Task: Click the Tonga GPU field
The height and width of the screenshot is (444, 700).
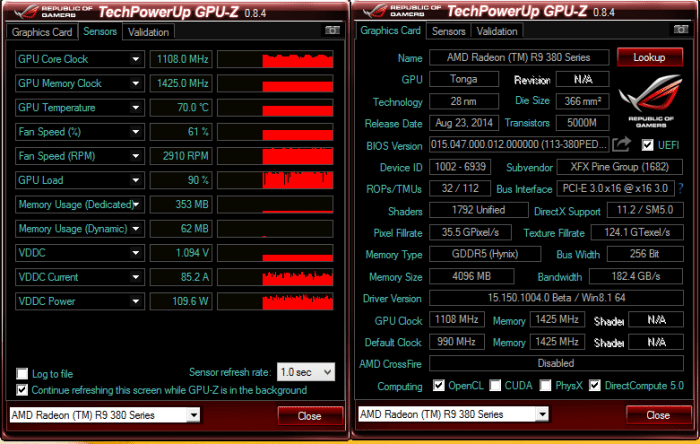Action: coord(464,79)
